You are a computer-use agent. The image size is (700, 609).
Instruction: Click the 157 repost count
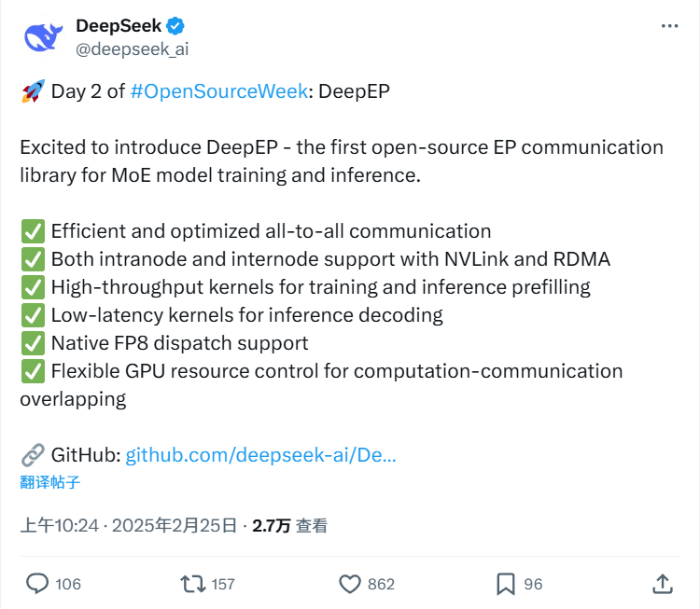[223, 585]
